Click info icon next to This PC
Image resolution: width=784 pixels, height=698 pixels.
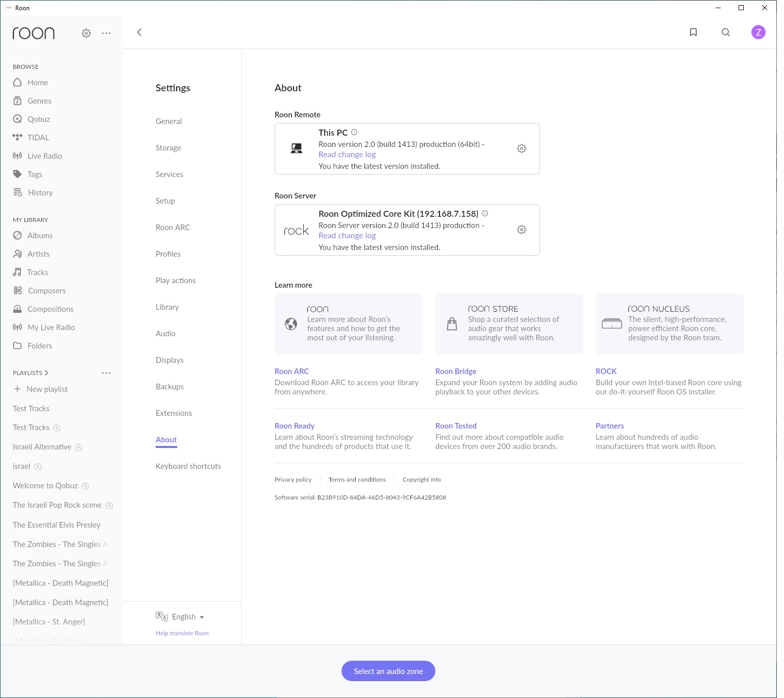pos(354,132)
